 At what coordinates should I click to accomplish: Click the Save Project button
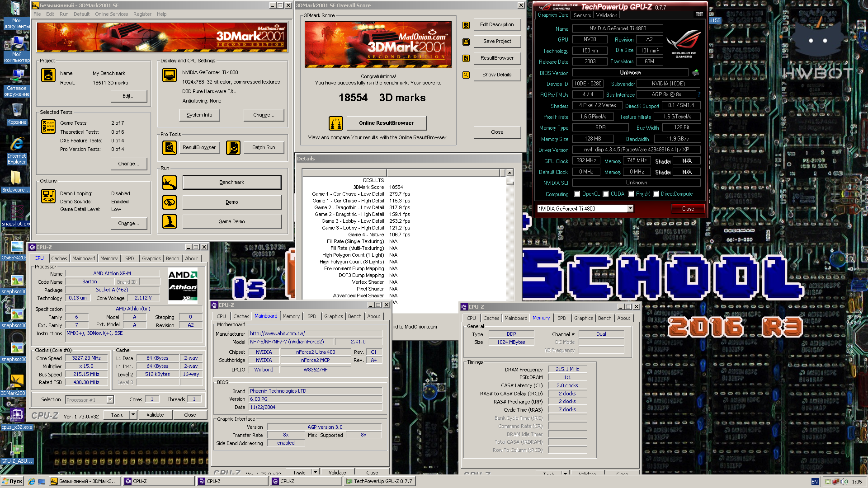497,42
